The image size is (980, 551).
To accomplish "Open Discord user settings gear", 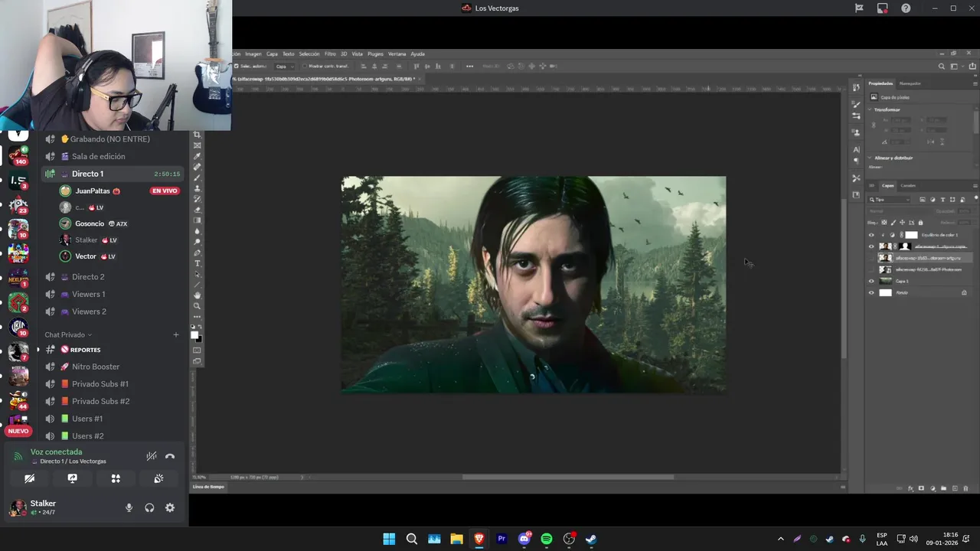I will [170, 507].
